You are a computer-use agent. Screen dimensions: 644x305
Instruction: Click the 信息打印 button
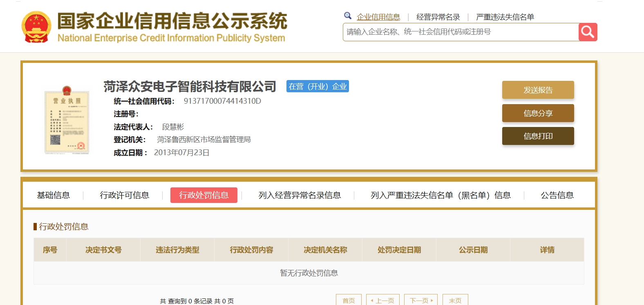[538, 136]
